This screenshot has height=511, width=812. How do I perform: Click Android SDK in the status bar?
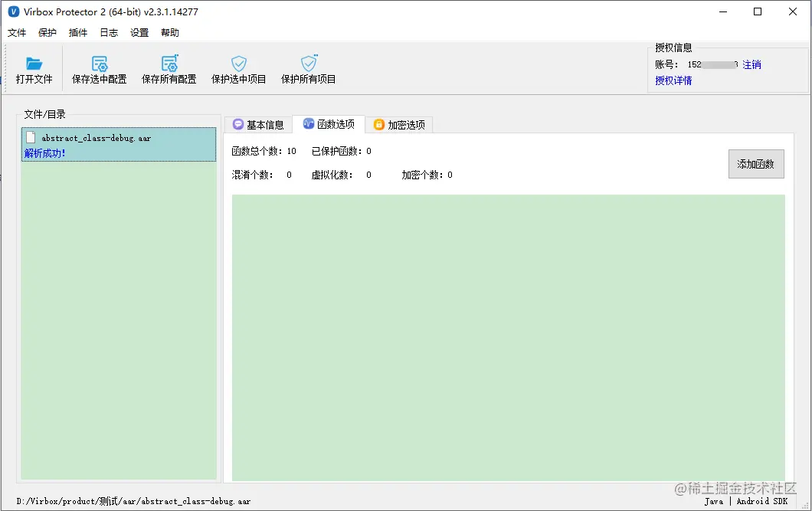(761, 501)
